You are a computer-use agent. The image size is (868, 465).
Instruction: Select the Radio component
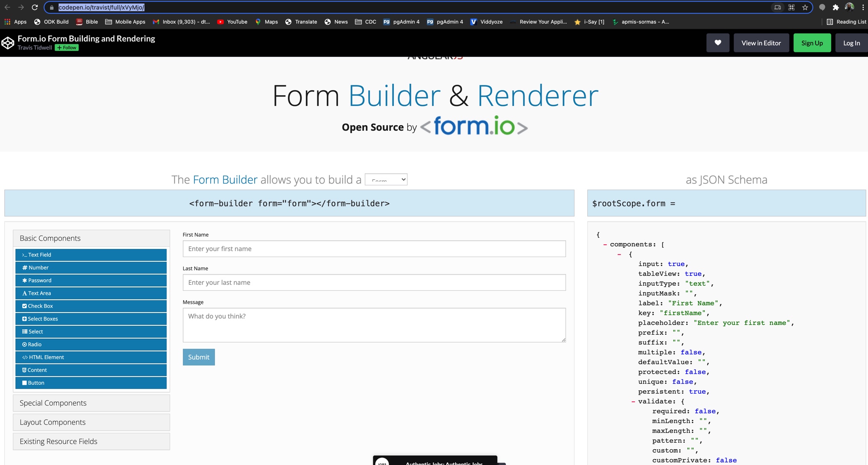(91, 344)
